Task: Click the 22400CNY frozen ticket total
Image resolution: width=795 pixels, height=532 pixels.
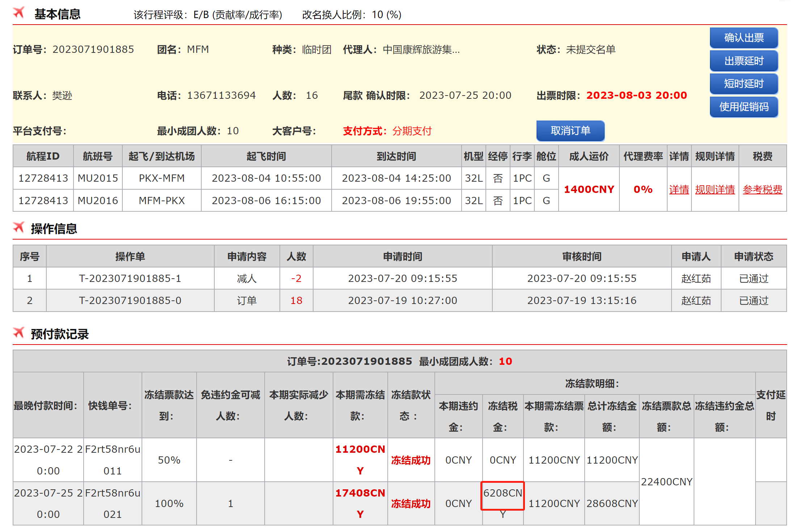Action: tap(666, 482)
